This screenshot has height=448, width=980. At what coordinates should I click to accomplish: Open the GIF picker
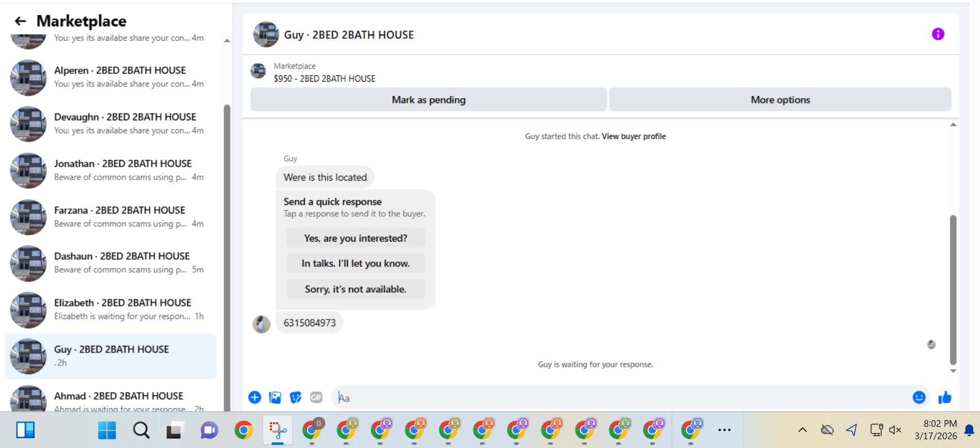point(316,397)
